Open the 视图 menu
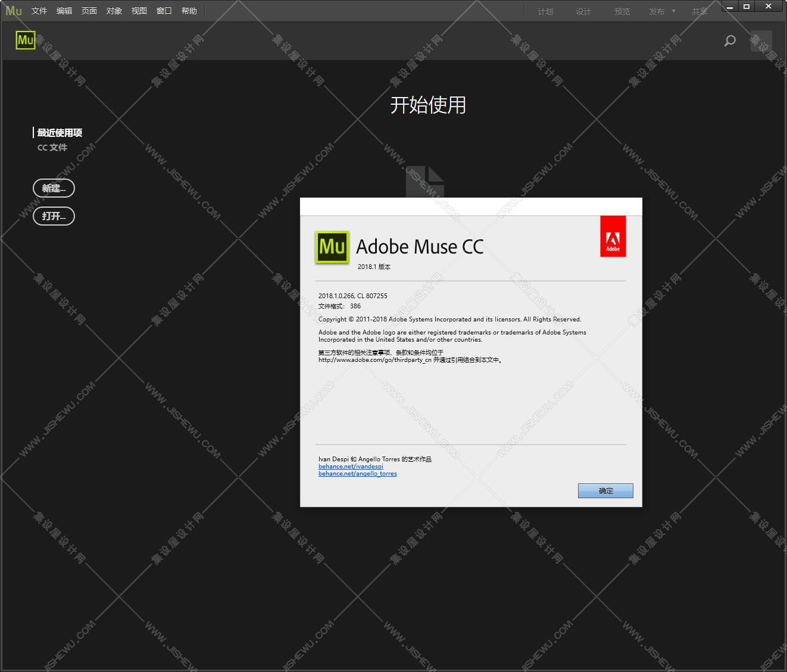The height and width of the screenshot is (672, 787). [x=139, y=11]
